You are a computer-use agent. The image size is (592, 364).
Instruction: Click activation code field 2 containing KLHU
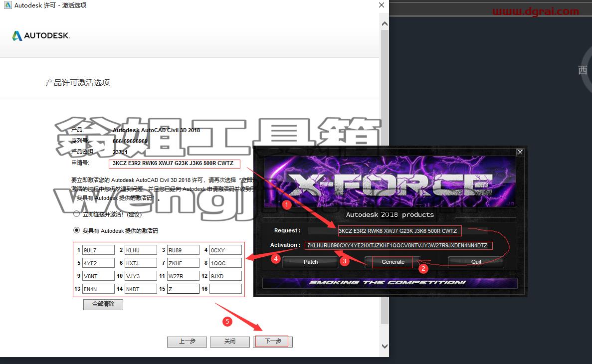141,250
